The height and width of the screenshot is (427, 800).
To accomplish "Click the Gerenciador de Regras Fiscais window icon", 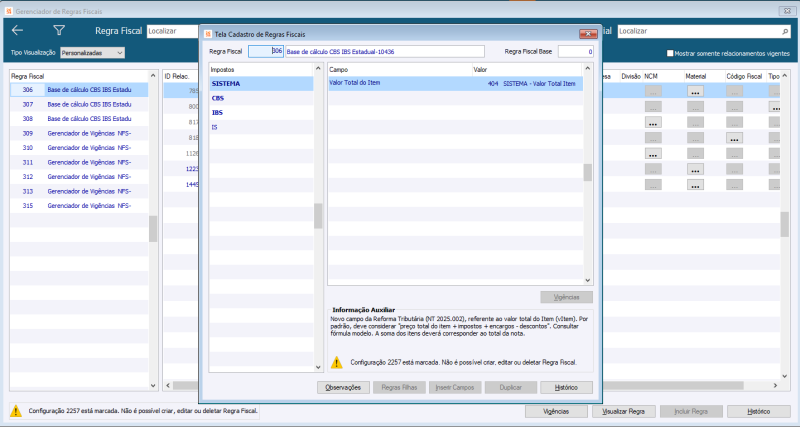I will pyautogui.click(x=9, y=11).
